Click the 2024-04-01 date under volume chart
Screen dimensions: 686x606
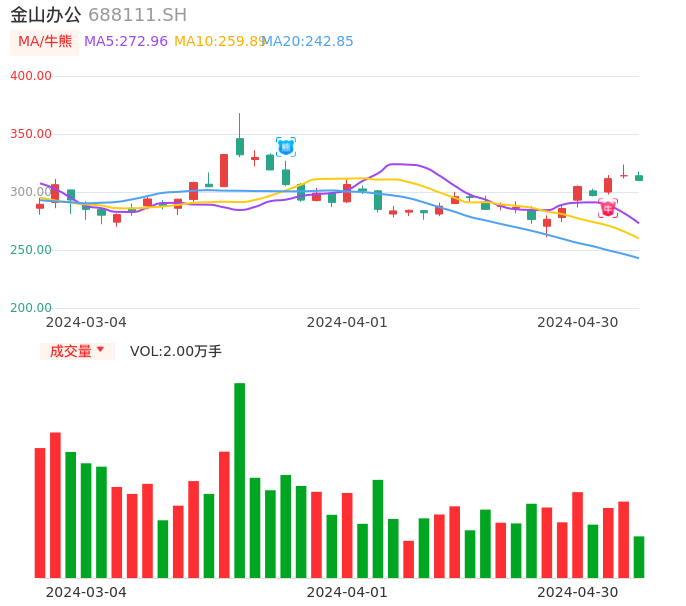point(347,593)
